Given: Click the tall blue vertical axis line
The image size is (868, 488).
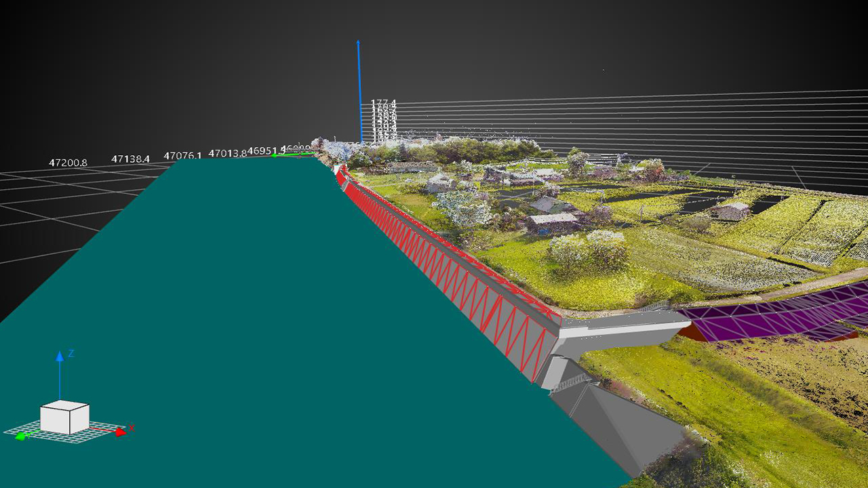Looking at the screenshot, I should click(x=359, y=88).
